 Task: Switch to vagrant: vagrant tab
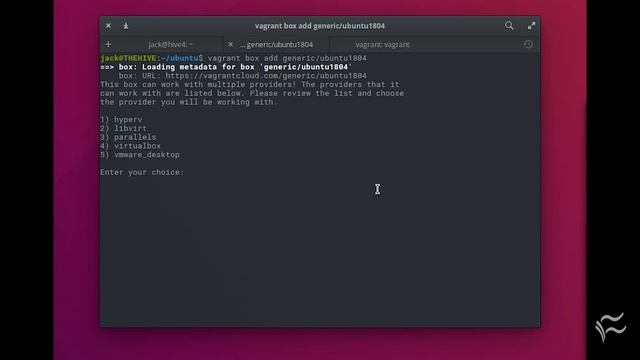click(x=382, y=44)
